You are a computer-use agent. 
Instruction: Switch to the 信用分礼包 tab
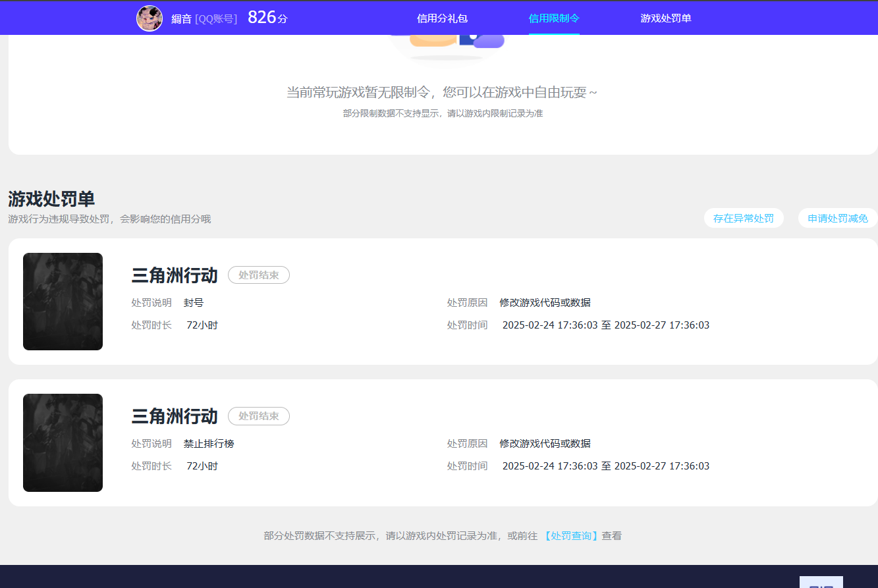442,18
